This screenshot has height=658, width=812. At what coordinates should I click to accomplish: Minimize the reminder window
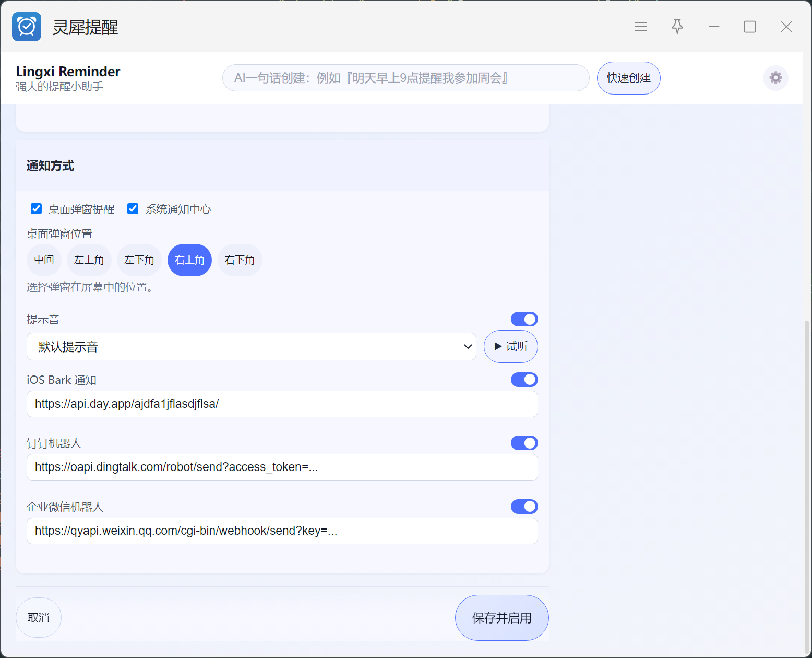tap(713, 27)
